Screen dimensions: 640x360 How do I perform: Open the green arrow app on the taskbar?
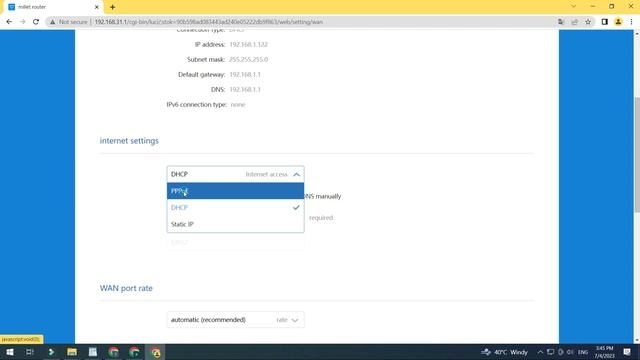51,352
